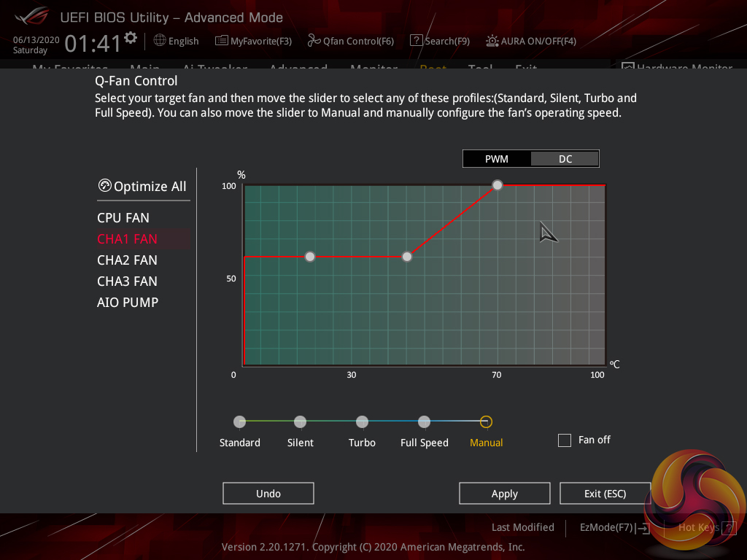Click the EzMode arrow icon

click(643, 528)
